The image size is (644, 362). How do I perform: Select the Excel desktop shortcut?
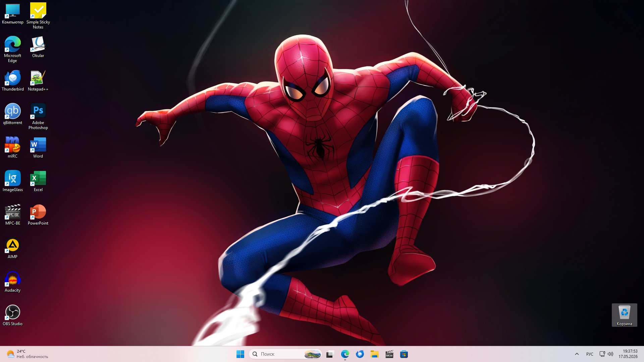point(38,181)
